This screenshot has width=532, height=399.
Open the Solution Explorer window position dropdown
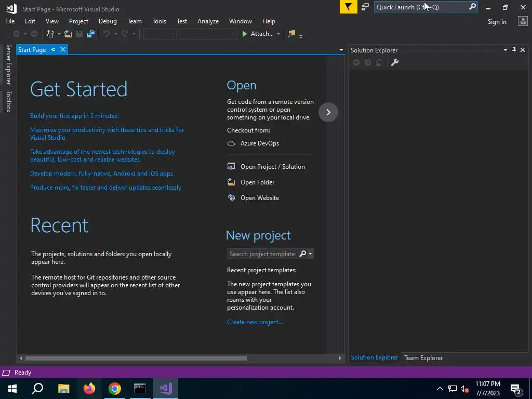point(505,50)
